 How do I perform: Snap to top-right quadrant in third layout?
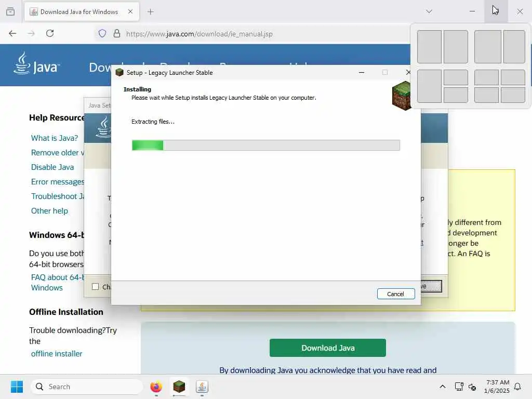[x=456, y=77]
